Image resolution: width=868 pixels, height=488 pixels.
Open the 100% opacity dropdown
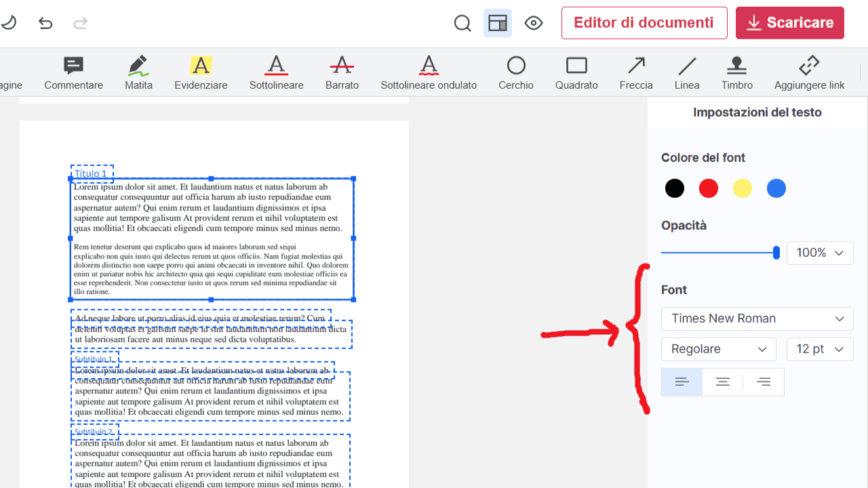pyautogui.click(x=819, y=253)
